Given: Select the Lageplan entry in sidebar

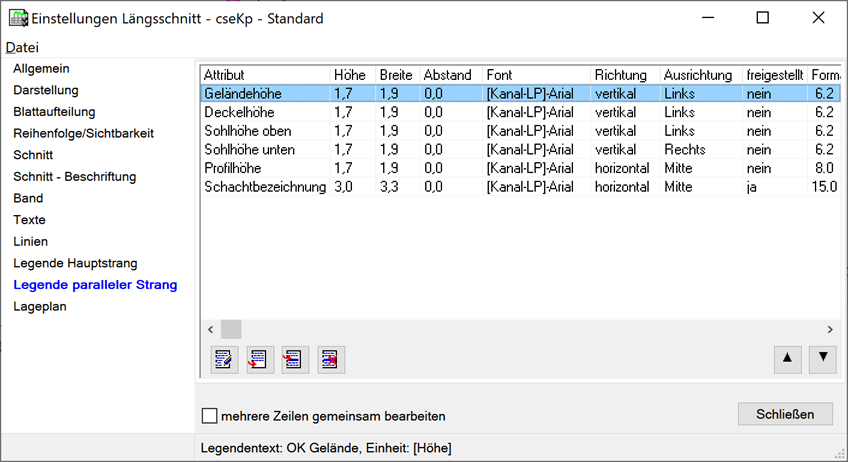Looking at the screenshot, I should click(40, 307).
